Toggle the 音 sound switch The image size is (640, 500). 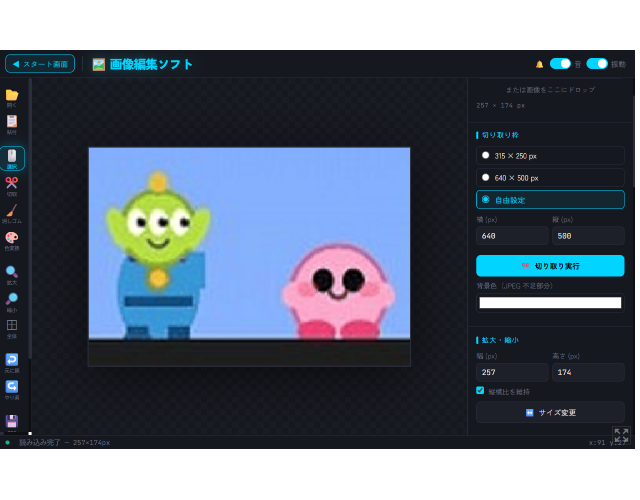click(560, 64)
